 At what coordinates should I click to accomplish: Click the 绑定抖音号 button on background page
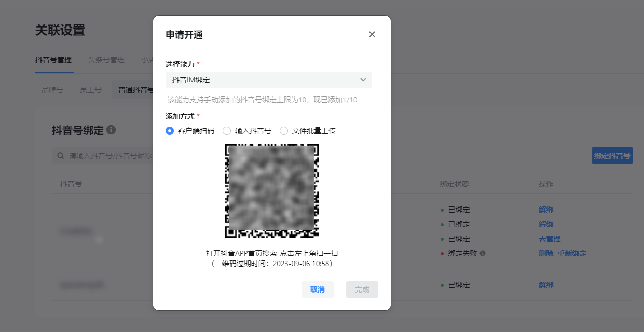coord(612,156)
